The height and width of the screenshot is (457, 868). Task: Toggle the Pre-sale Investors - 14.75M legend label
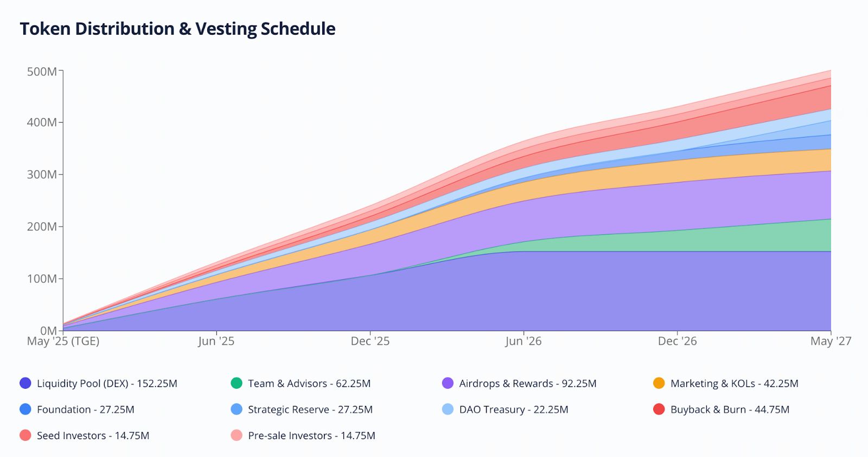coord(311,435)
